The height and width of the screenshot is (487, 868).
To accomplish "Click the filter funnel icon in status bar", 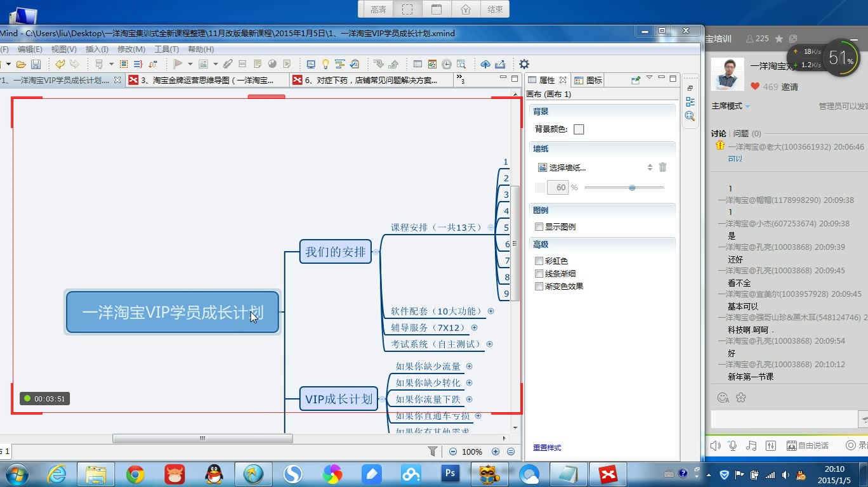I will (x=433, y=451).
